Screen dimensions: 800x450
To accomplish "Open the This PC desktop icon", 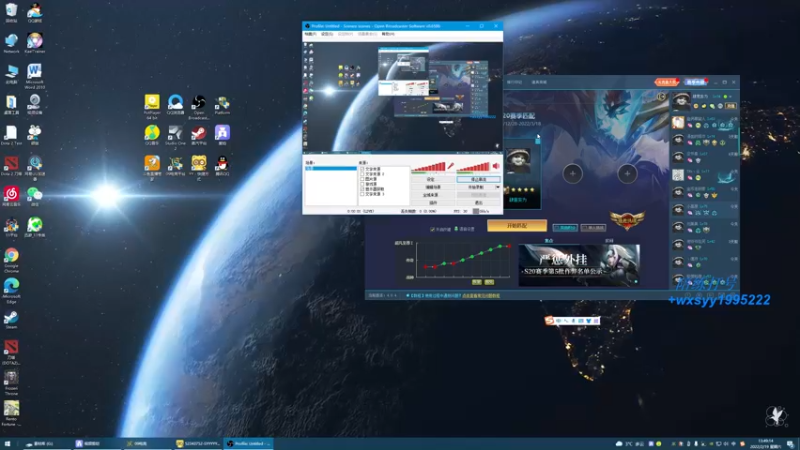I will [x=11, y=74].
